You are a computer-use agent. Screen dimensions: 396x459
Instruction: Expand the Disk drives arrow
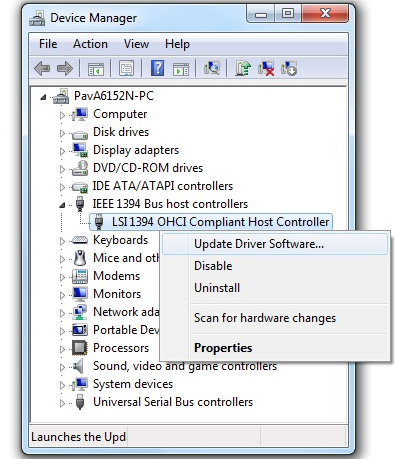62,133
